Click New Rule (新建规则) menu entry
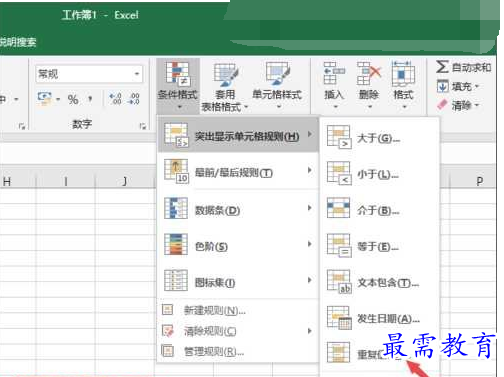The image size is (504, 377). pyautogui.click(x=238, y=310)
